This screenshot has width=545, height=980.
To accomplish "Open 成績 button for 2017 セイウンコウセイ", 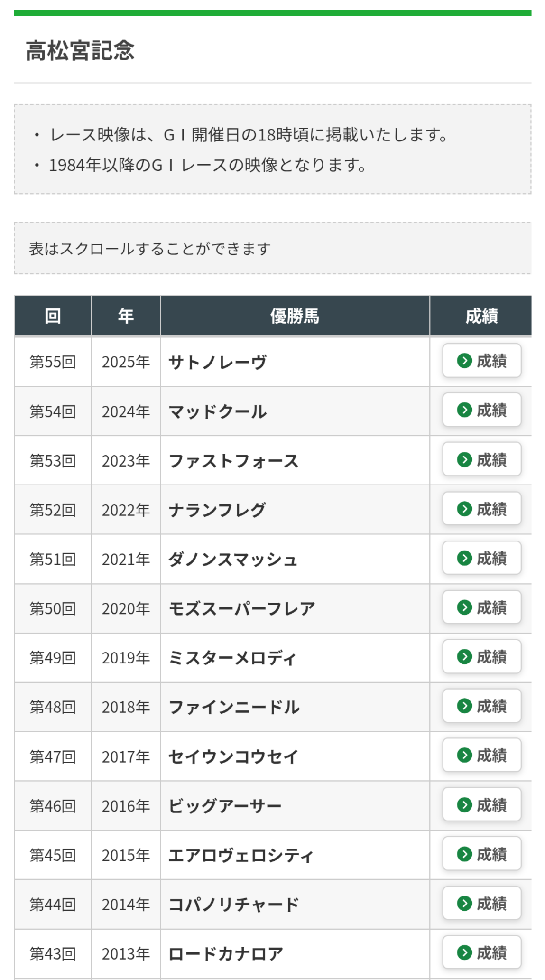I will [x=481, y=756].
